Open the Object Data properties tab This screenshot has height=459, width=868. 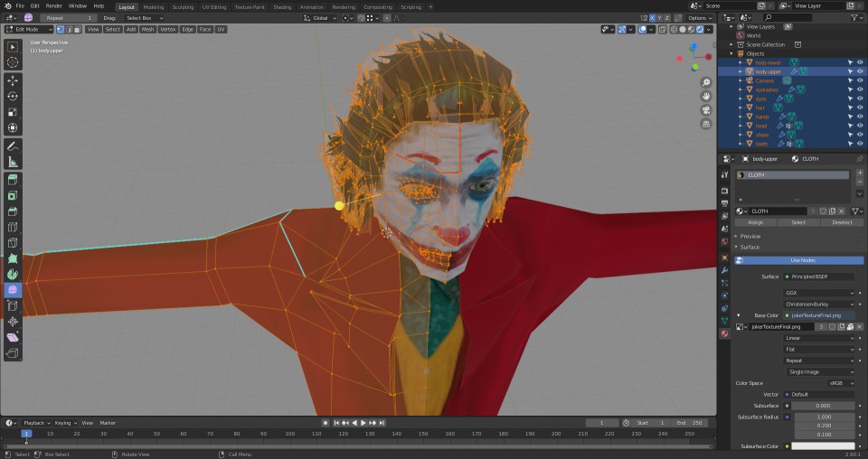[x=724, y=321]
